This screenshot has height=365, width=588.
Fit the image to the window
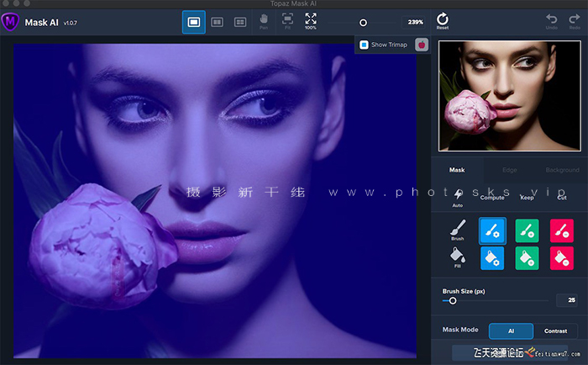coord(287,21)
